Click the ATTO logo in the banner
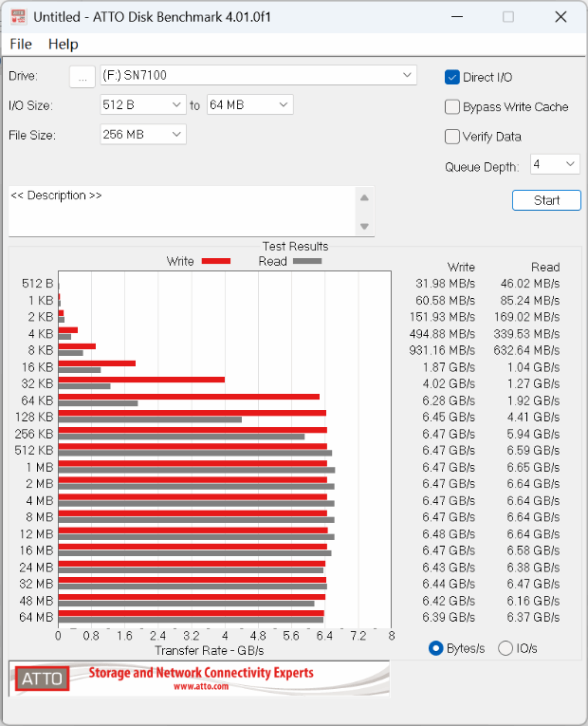588x726 pixels. pyautogui.click(x=42, y=679)
